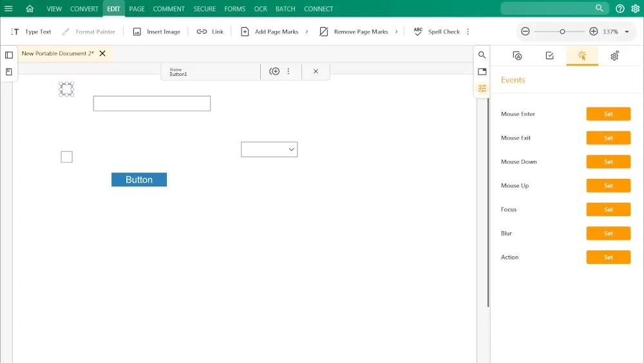Open the combo box field on page
Image resolution: width=644 pixels, height=363 pixels.
click(269, 149)
